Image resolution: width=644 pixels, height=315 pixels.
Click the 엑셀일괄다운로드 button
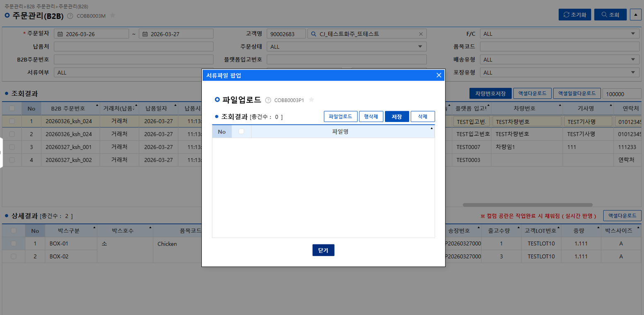coord(577,93)
